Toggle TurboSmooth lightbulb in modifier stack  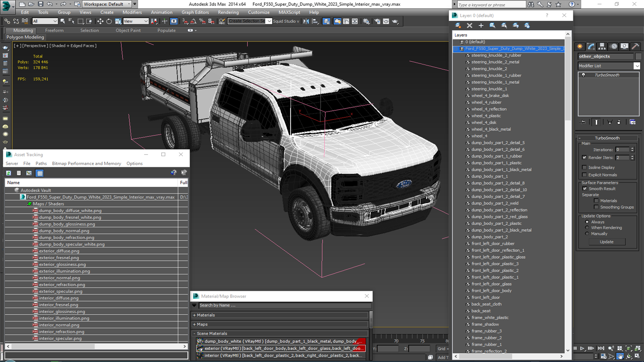tap(584, 75)
